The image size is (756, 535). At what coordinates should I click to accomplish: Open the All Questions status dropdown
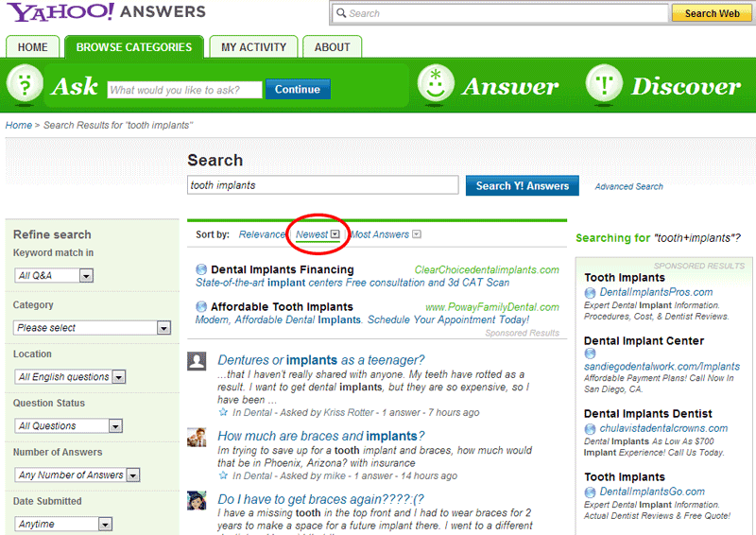pyautogui.click(x=68, y=425)
